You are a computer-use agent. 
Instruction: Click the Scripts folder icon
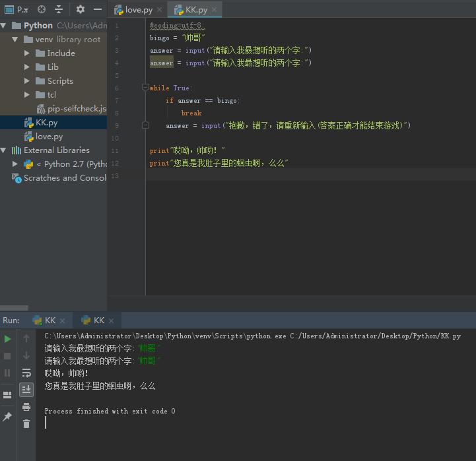click(x=40, y=81)
